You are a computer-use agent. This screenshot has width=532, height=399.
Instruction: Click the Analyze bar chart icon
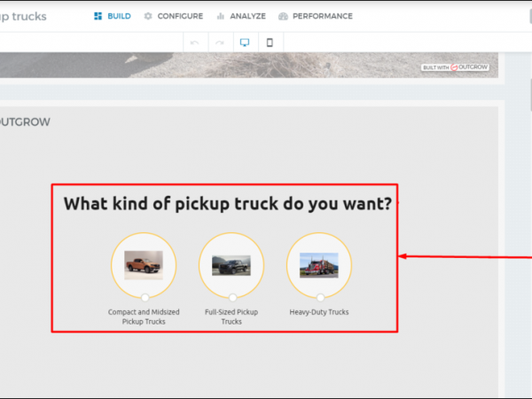pyautogui.click(x=220, y=16)
